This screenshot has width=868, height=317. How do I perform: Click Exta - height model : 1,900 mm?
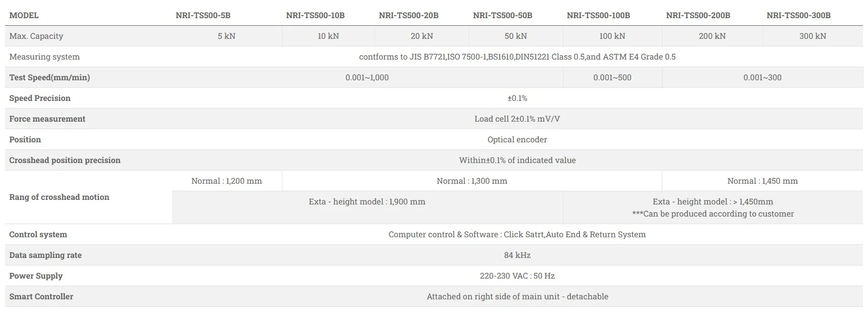(x=367, y=201)
